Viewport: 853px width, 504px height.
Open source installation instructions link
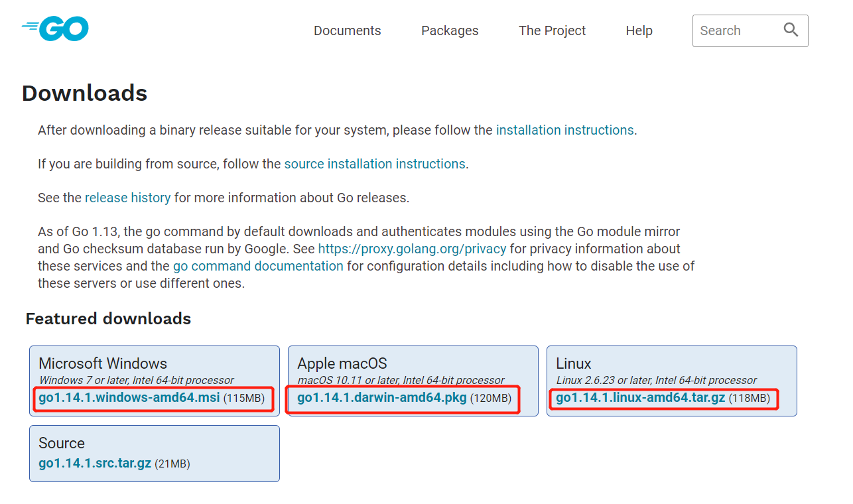pyautogui.click(x=375, y=164)
